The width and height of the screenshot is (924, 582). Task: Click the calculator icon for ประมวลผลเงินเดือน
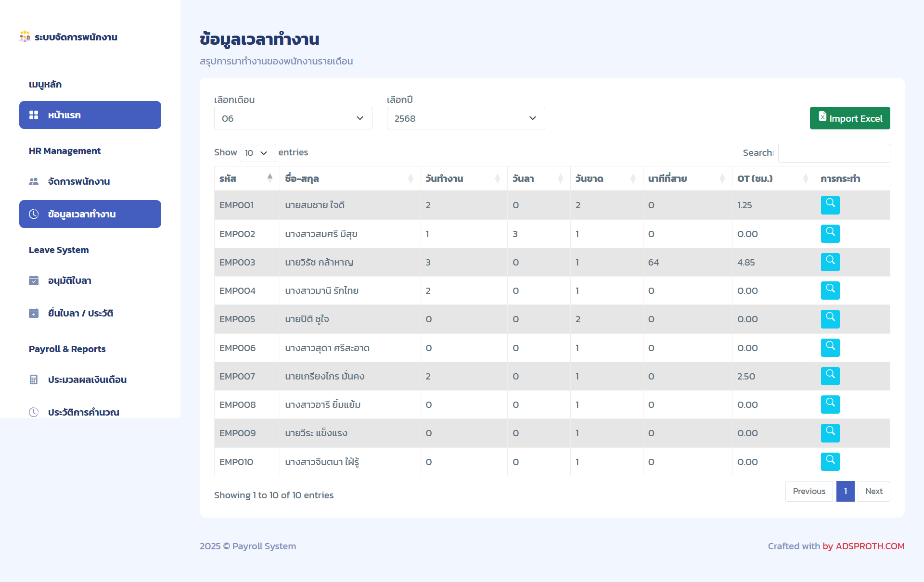(x=34, y=380)
